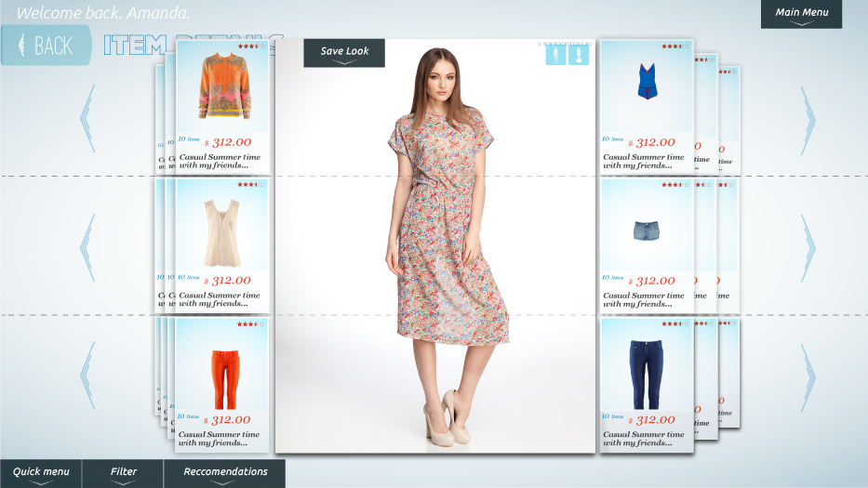Click star rating on navy jeans card

tap(675, 324)
